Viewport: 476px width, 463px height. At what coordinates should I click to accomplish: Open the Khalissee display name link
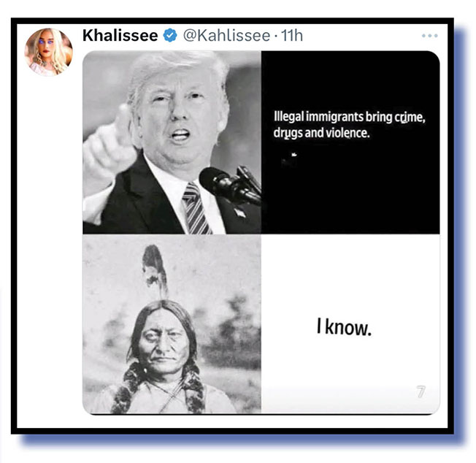click(120, 36)
